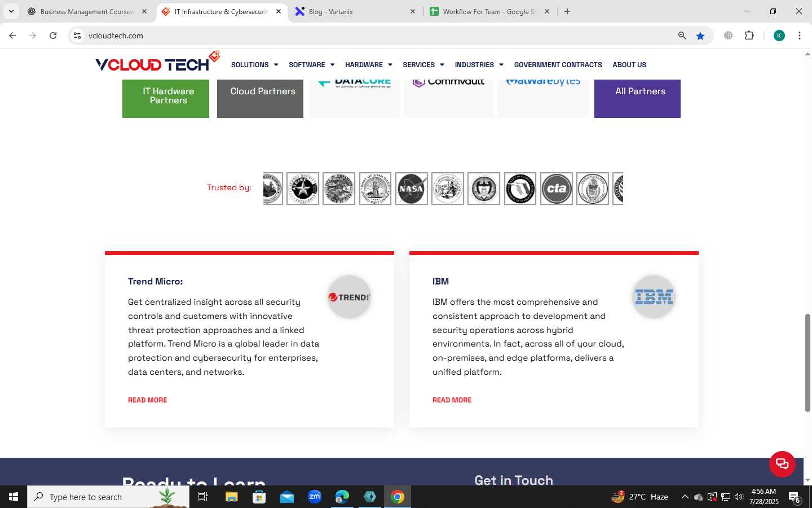Image resolution: width=812 pixels, height=508 pixels.
Task: Click the Trend Micro heading
Action: 155,282
